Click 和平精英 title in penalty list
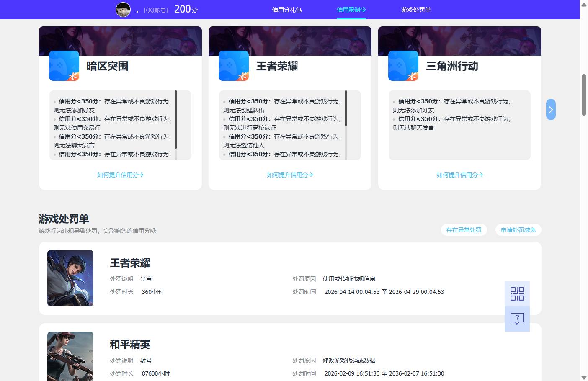 point(130,345)
